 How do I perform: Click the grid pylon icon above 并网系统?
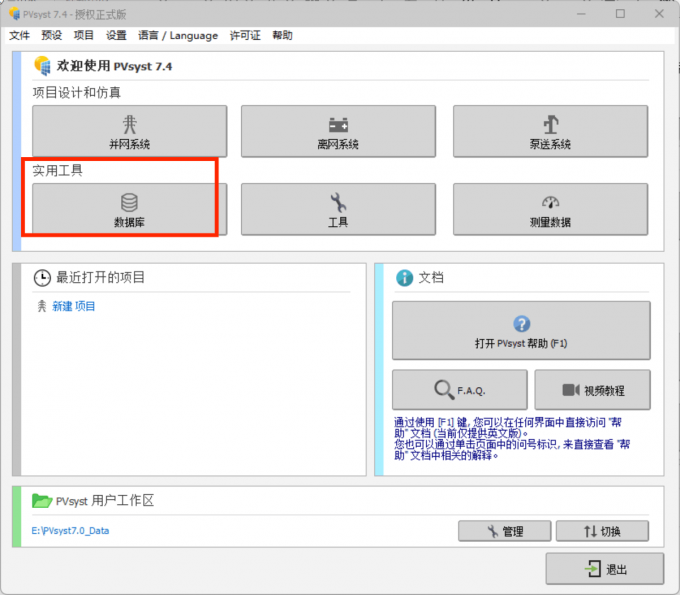coord(129,124)
